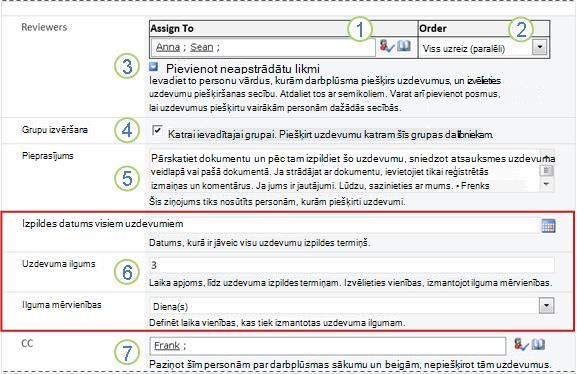Click the Assign To people picker field
This screenshot has width=577, height=374.
pos(263,47)
